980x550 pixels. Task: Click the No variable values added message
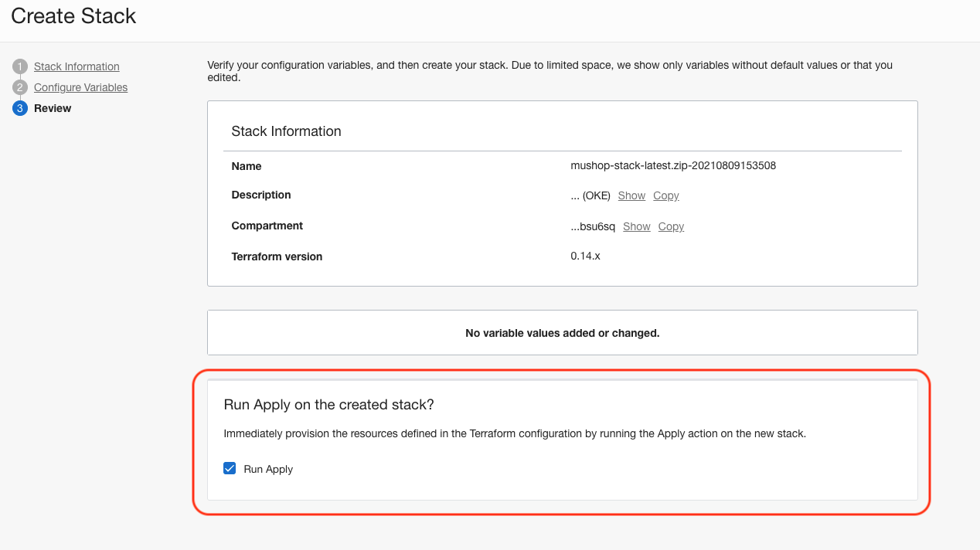(562, 333)
